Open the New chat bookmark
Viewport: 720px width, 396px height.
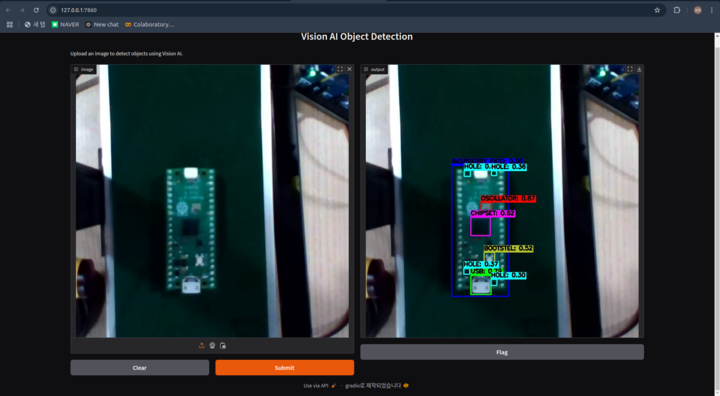point(102,24)
